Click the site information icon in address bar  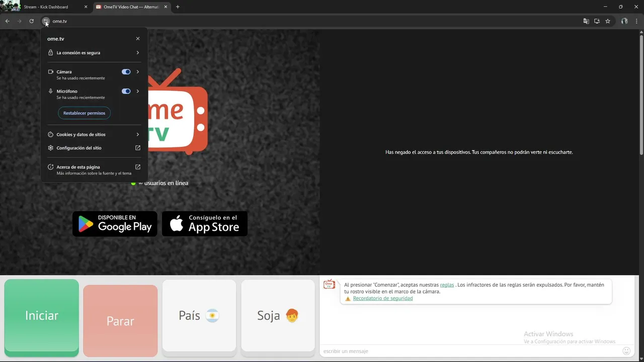[46, 21]
